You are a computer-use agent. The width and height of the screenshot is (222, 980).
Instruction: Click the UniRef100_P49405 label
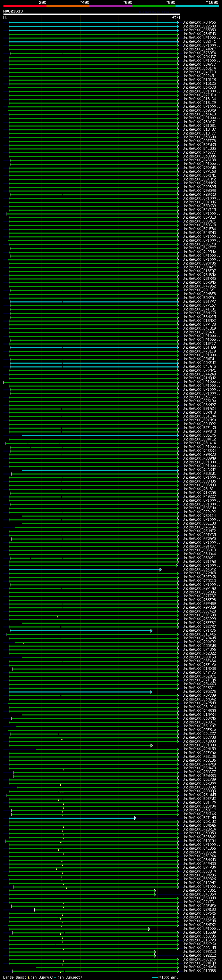tap(199, 638)
